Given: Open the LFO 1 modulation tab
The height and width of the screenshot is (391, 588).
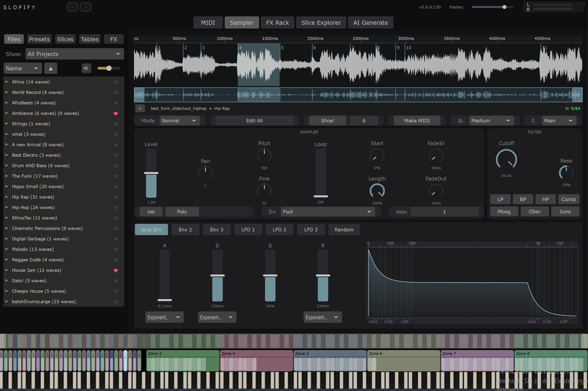Looking at the screenshot, I should (248, 229).
